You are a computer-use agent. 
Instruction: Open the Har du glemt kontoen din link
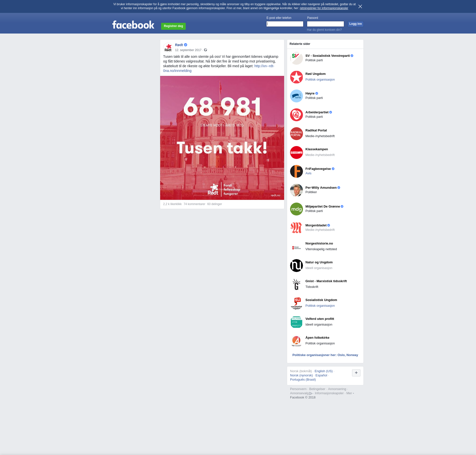324,30
